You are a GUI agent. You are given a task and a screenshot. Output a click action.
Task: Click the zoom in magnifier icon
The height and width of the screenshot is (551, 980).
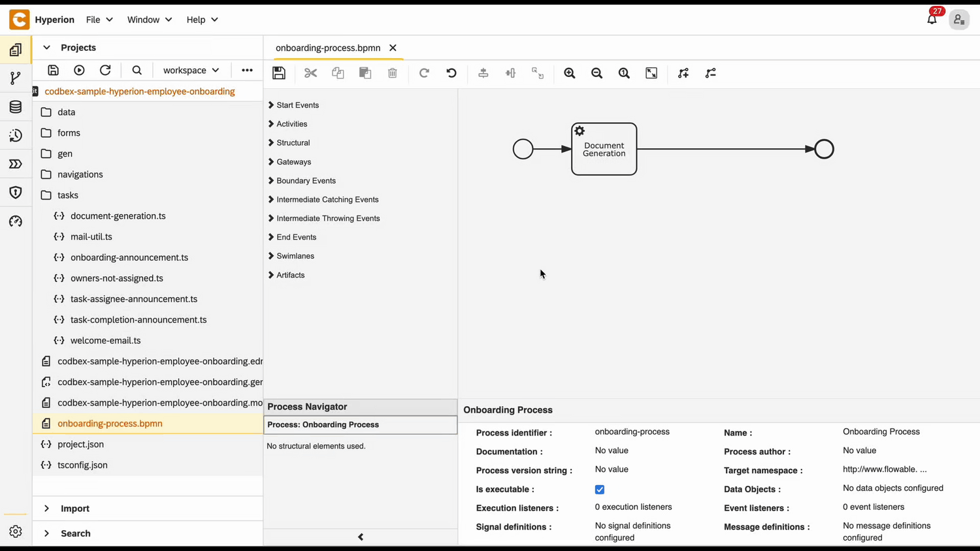pos(570,73)
